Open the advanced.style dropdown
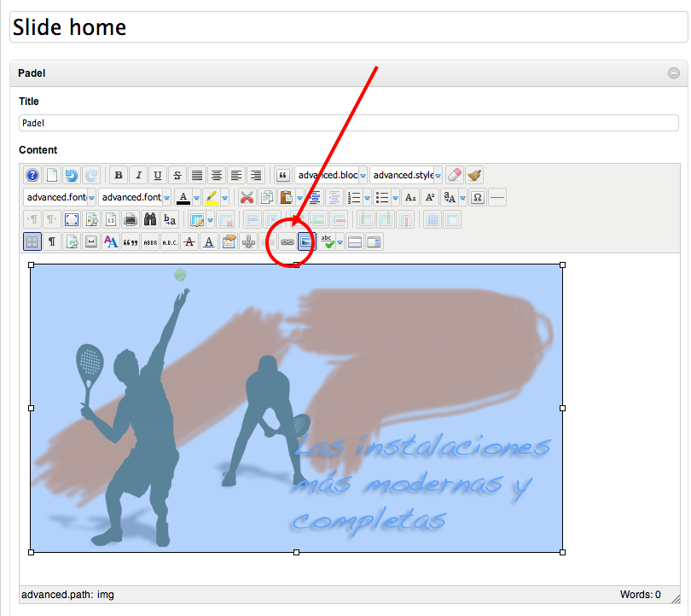The height and width of the screenshot is (616, 691). [406, 176]
